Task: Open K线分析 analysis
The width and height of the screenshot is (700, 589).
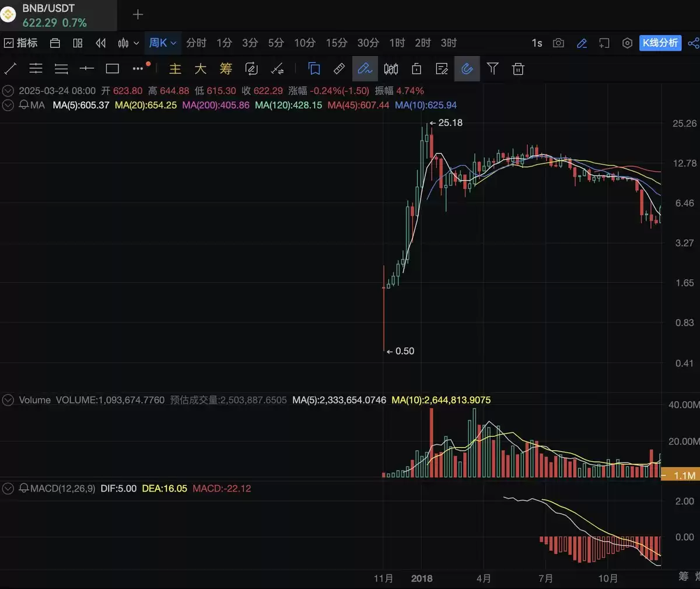Action: [660, 43]
